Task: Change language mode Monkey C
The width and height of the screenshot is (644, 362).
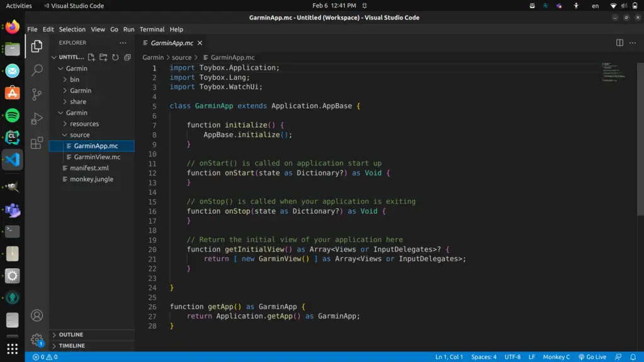Action: tap(556, 357)
